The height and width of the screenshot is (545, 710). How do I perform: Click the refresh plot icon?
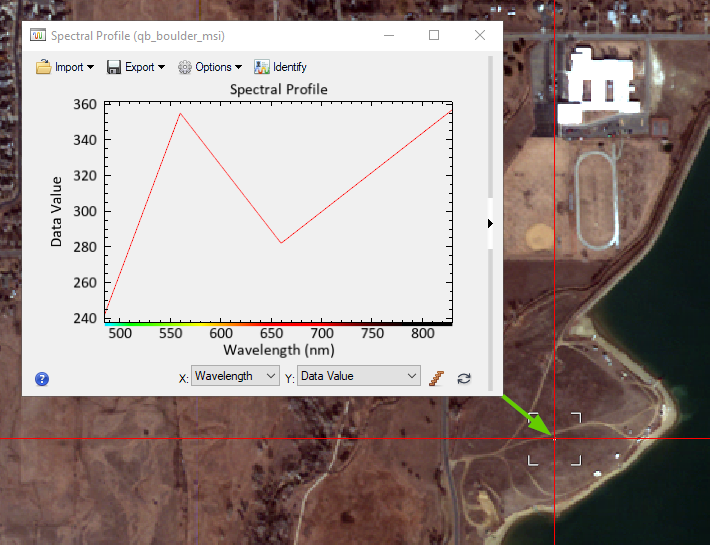(464, 378)
